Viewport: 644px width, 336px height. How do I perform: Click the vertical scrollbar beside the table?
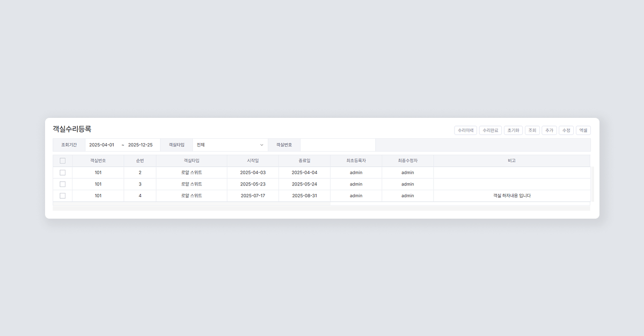[x=592, y=184]
